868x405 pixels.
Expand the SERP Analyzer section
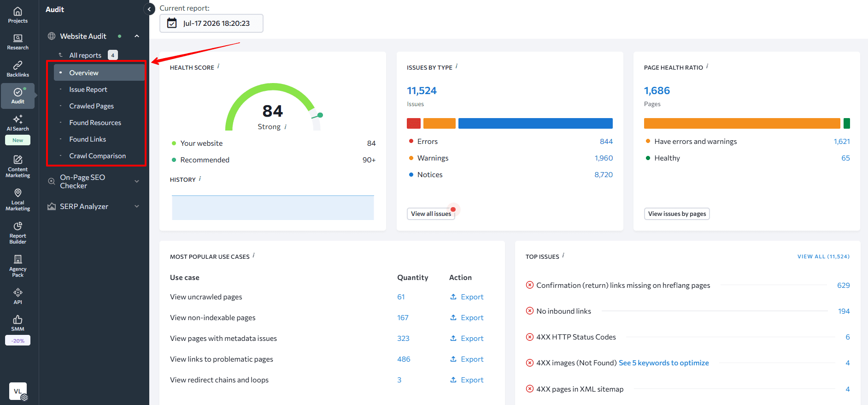point(137,206)
